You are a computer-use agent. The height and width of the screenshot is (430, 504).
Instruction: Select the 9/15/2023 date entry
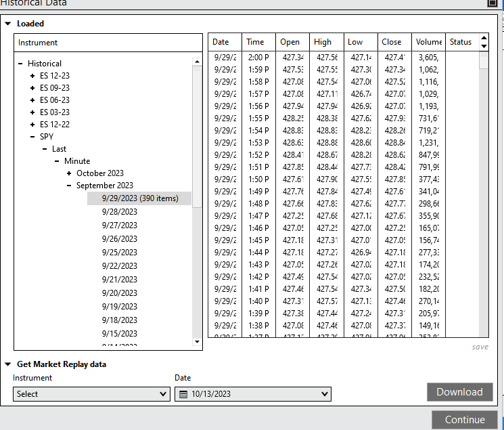120,333
